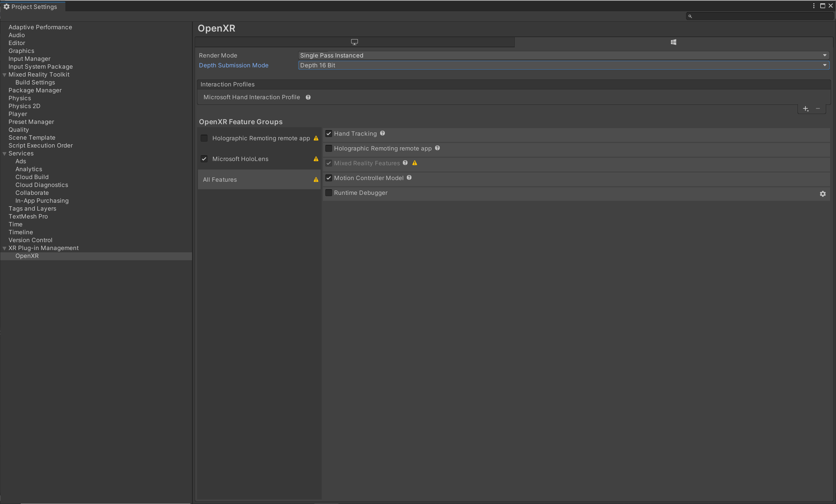
Task: Open Tags and Layers settings
Action: 32,208
